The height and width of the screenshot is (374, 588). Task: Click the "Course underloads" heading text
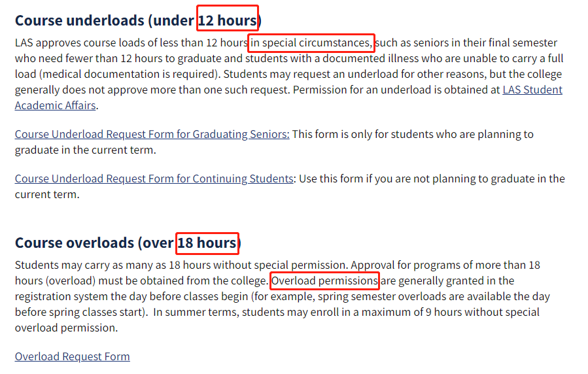click(79, 20)
